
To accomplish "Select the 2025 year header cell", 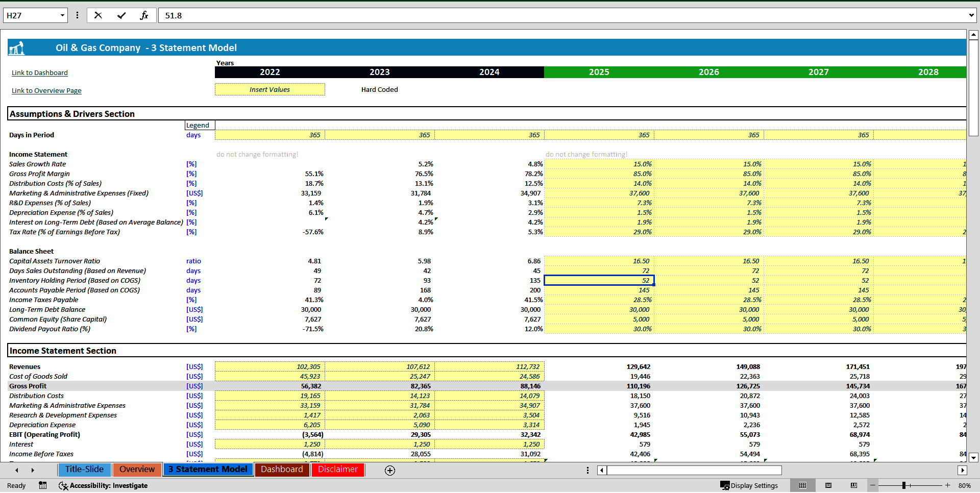I will pyautogui.click(x=599, y=72).
